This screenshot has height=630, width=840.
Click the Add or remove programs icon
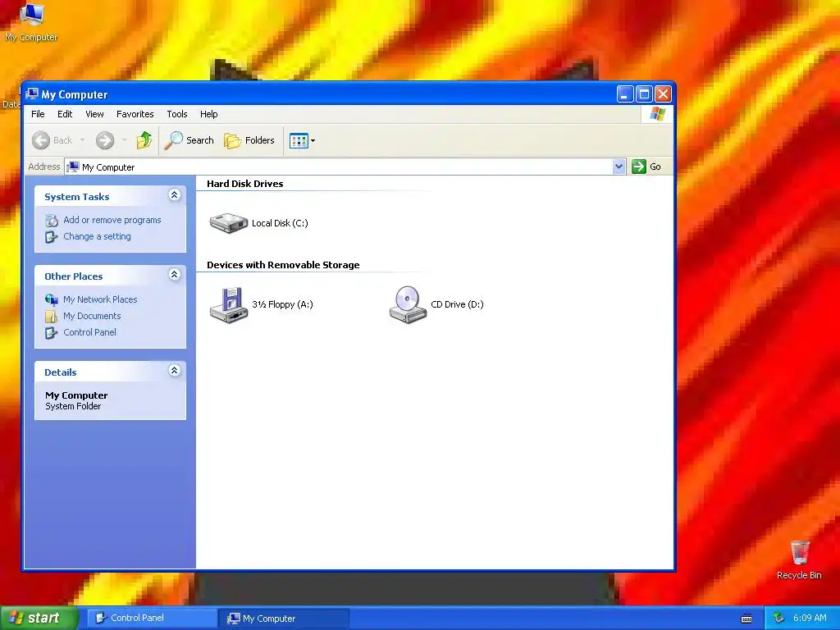[x=52, y=220]
